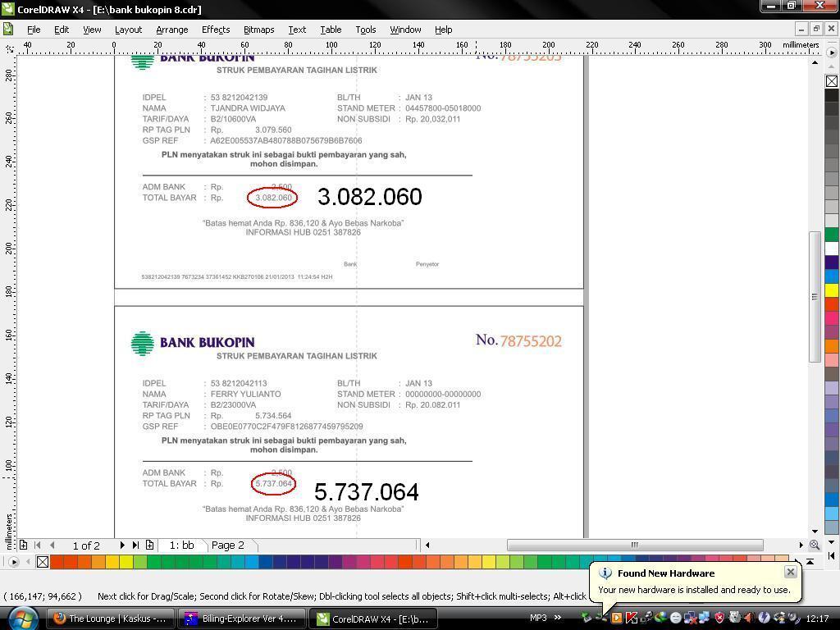Click the large '3.082.060' text object

click(370, 197)
